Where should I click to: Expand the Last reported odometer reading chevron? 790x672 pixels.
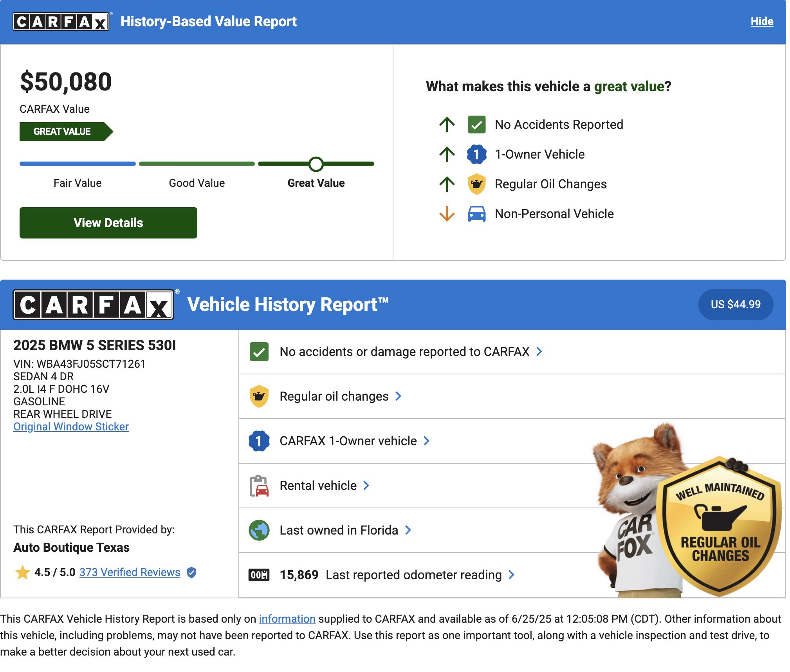point(511,575)
